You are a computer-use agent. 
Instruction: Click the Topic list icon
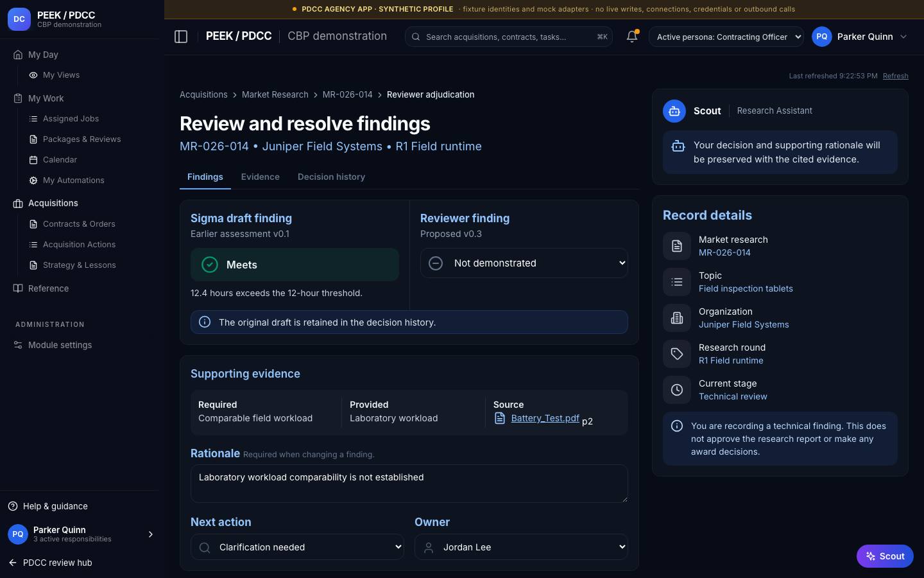click(677, 282)
